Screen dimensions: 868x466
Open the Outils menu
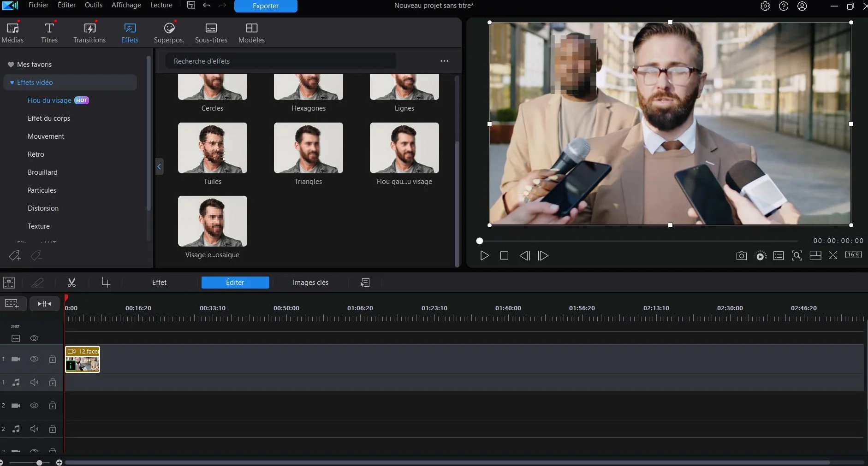[x=94, y=5]
